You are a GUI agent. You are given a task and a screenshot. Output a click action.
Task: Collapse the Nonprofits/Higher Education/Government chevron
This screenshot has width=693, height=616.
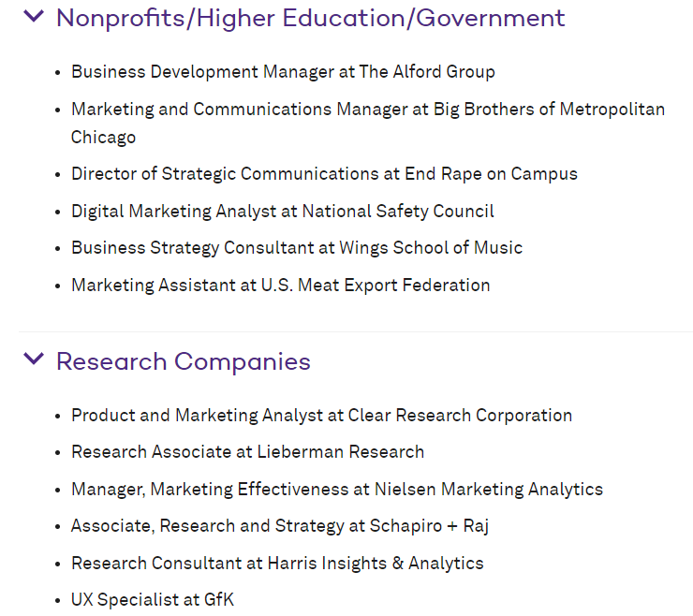click(x=34, y=16)
